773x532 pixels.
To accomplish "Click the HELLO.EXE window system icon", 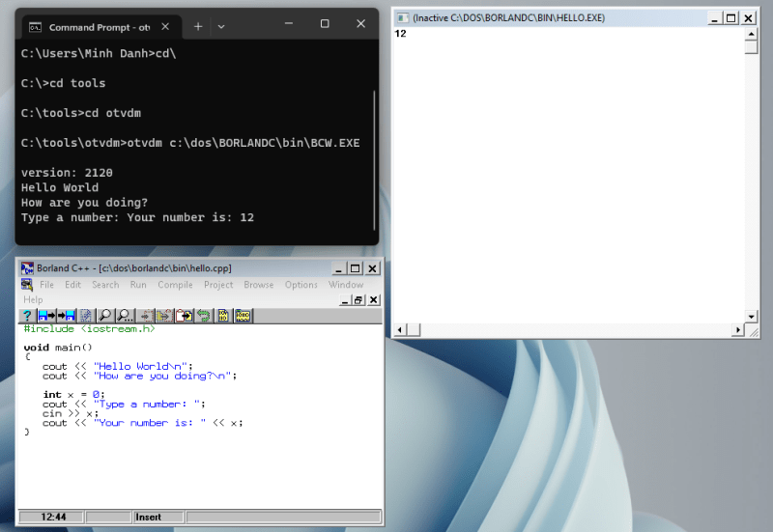I will [x=403, y=18].
